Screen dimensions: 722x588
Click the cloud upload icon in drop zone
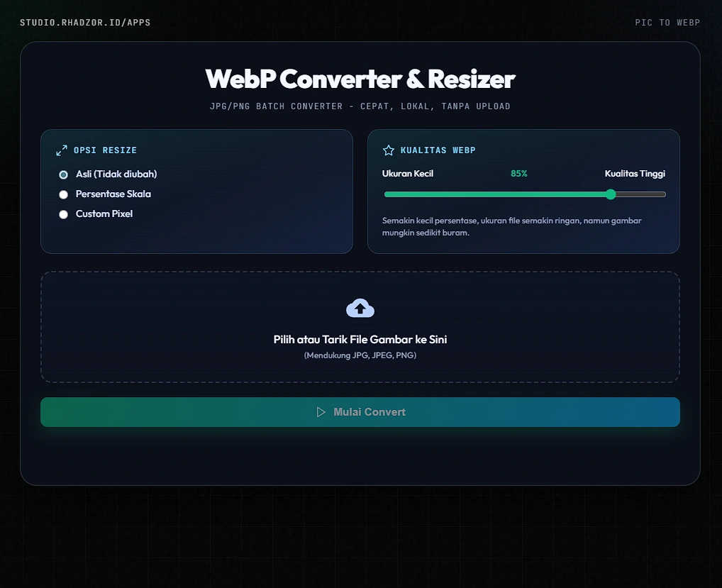coord(360,307)
